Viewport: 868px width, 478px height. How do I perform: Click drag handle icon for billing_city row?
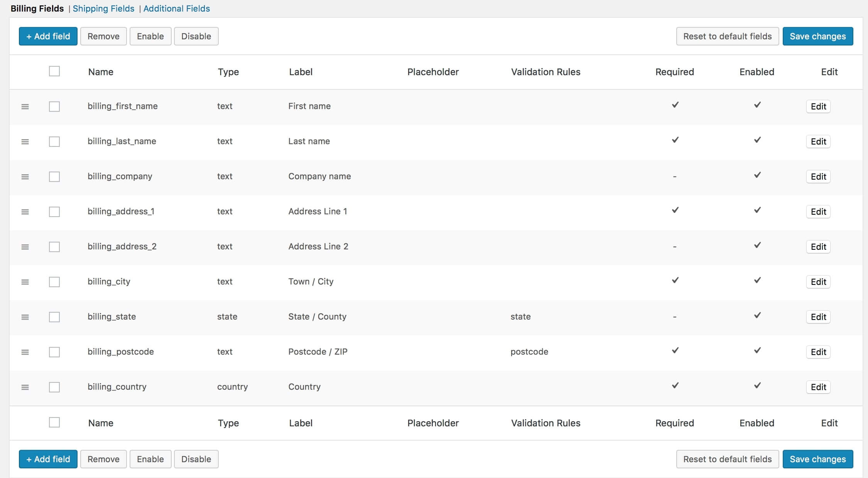(x=25, y=282)
